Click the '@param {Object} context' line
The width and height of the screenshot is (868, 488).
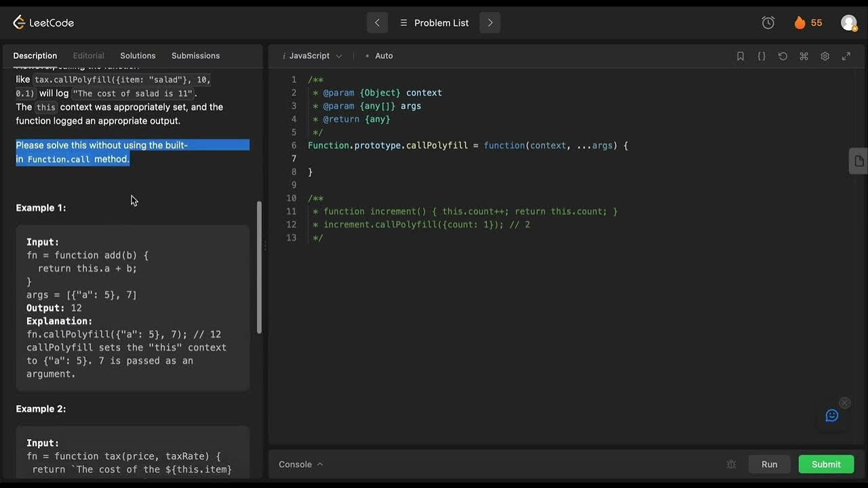382,93
